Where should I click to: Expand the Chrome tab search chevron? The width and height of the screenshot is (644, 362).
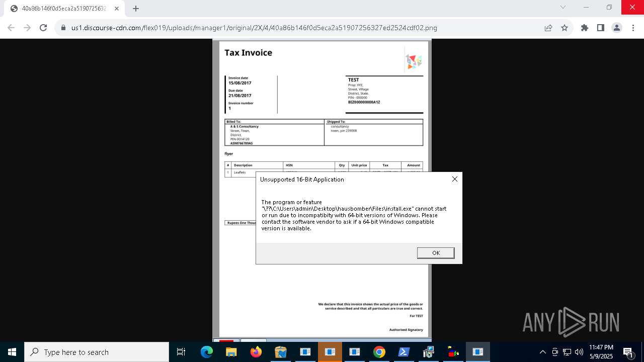pos(563,7)
